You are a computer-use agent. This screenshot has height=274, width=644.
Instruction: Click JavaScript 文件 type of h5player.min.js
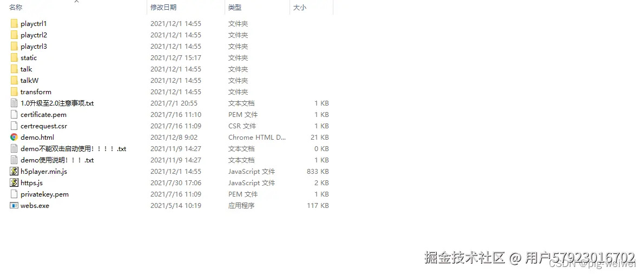252,171
